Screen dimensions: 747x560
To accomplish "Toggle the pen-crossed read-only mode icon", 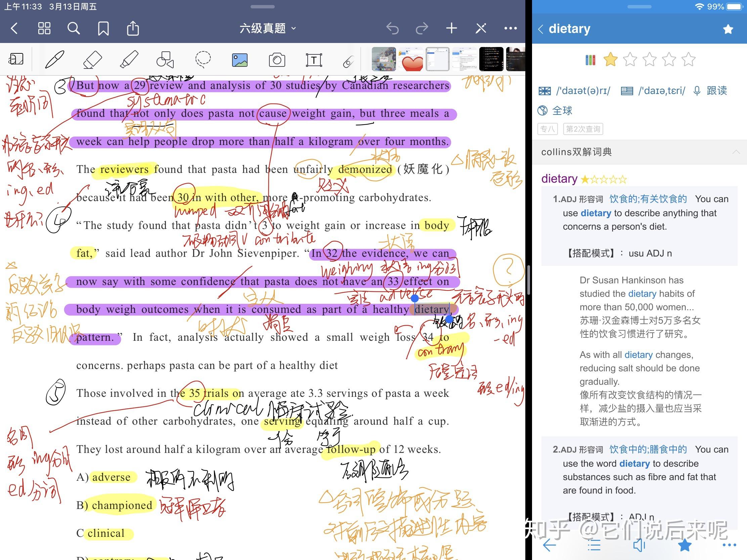I will (x=481, y=28).
